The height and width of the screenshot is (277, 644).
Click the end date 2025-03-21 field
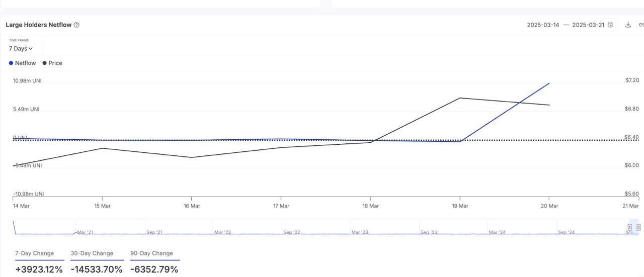(588, 25)
